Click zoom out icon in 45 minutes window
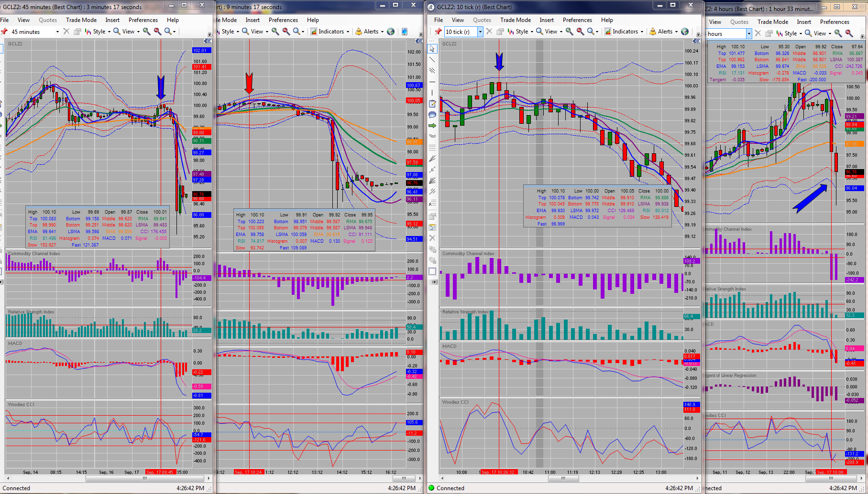Screen dimensions: 868x494 pyautogui.click(x=157, y=32)
